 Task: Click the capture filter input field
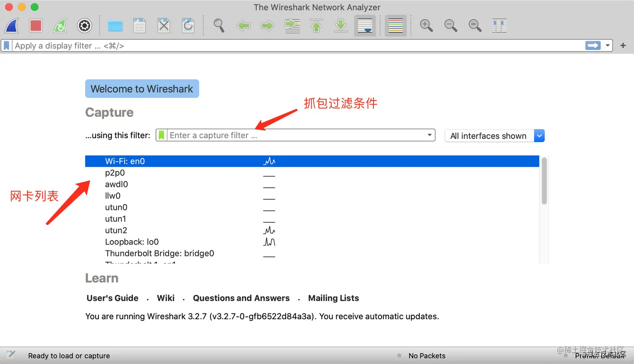point(296,135)
